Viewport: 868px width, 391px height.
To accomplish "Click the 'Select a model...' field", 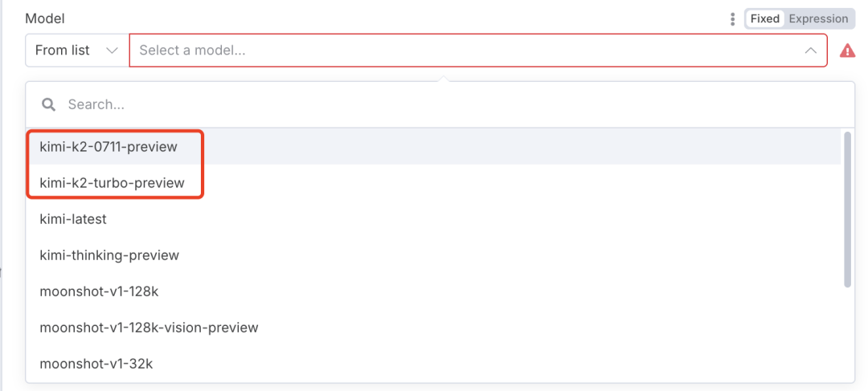I will pos(466,50).
